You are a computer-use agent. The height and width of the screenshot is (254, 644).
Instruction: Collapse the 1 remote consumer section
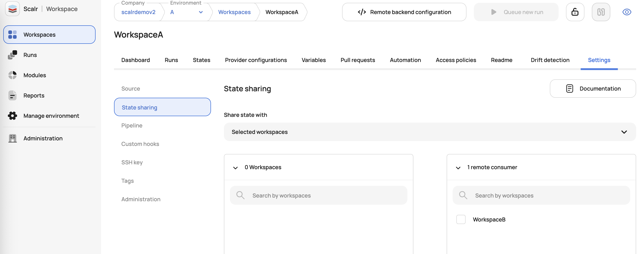click(x=458, y=168)
